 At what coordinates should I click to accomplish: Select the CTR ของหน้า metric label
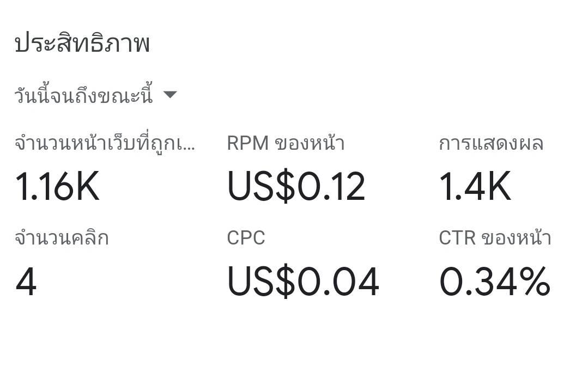tap(495, 238)
